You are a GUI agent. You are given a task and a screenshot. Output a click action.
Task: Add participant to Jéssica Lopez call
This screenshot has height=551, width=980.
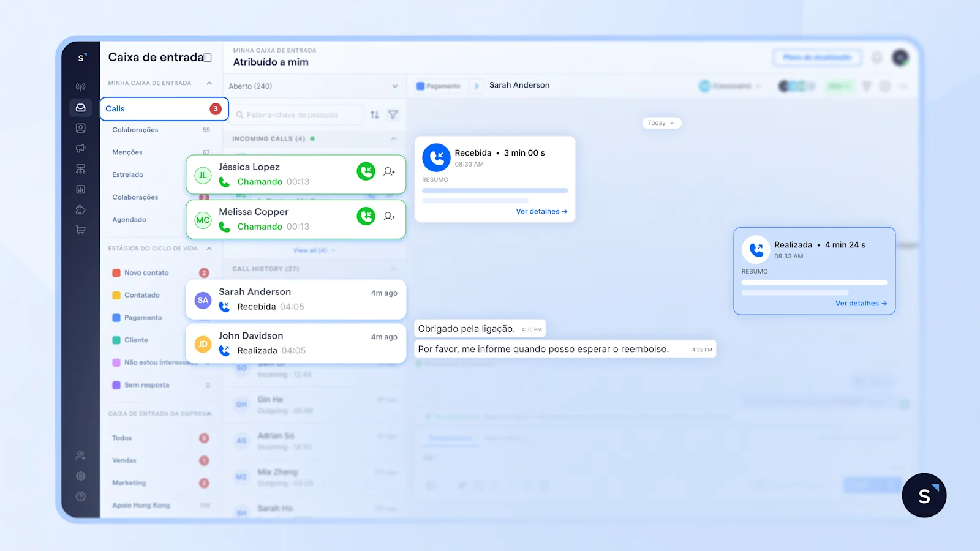(390, 171)
